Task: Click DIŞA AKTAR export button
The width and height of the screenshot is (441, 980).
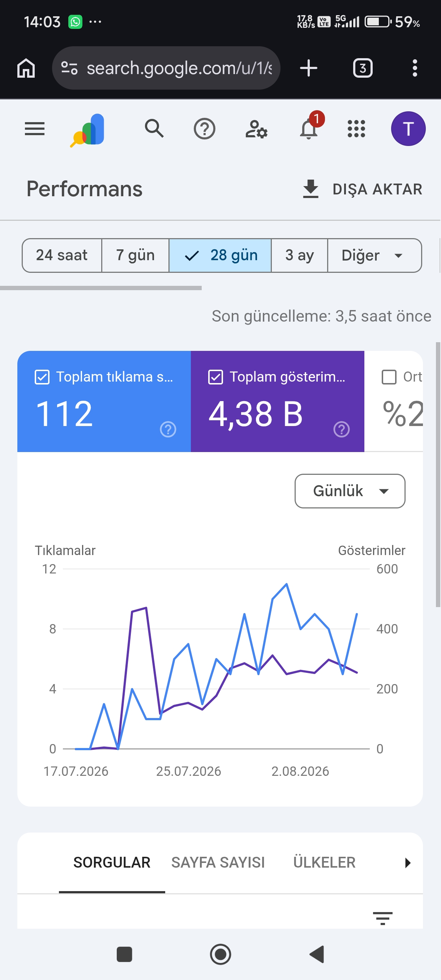Action: click(362, 189)
